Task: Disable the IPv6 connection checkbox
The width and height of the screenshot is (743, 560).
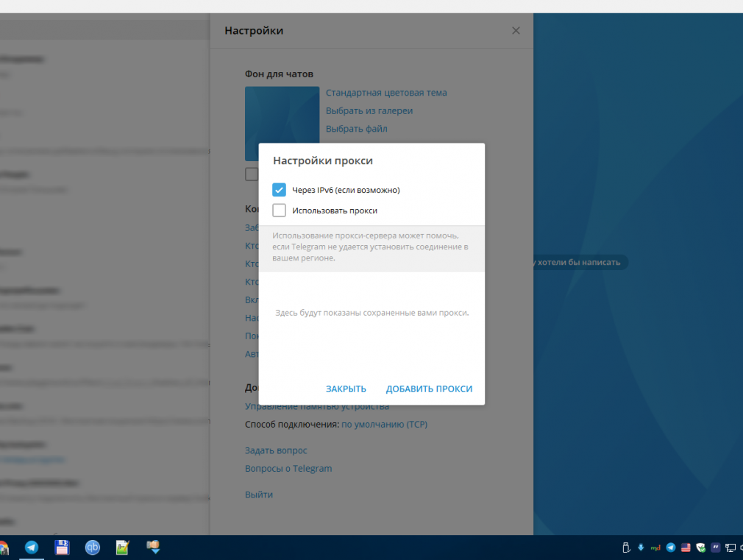Action: point(279,190)
